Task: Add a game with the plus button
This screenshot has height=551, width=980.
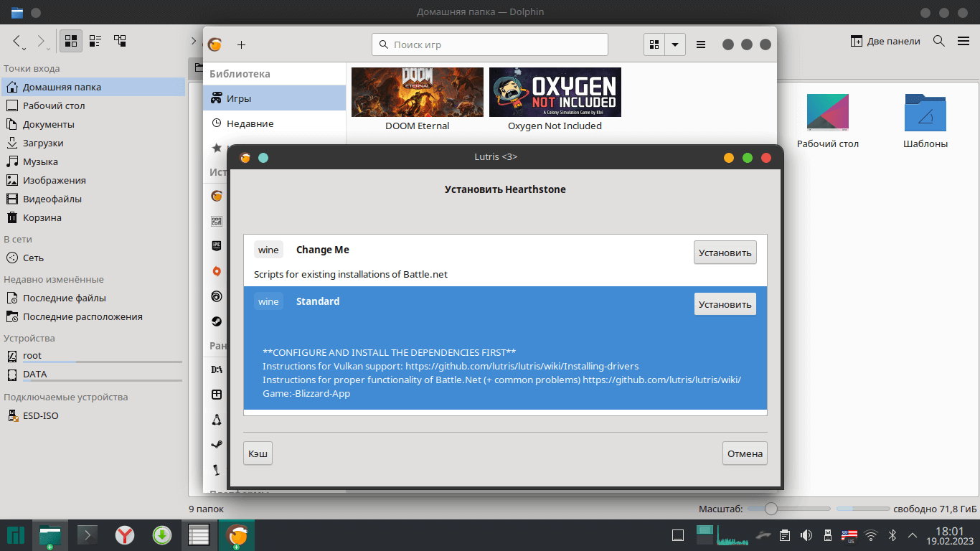Action: tap(241, 44)
